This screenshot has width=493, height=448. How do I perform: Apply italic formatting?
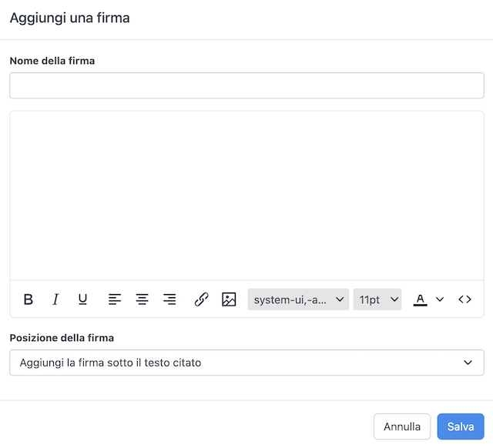point(55,299)
